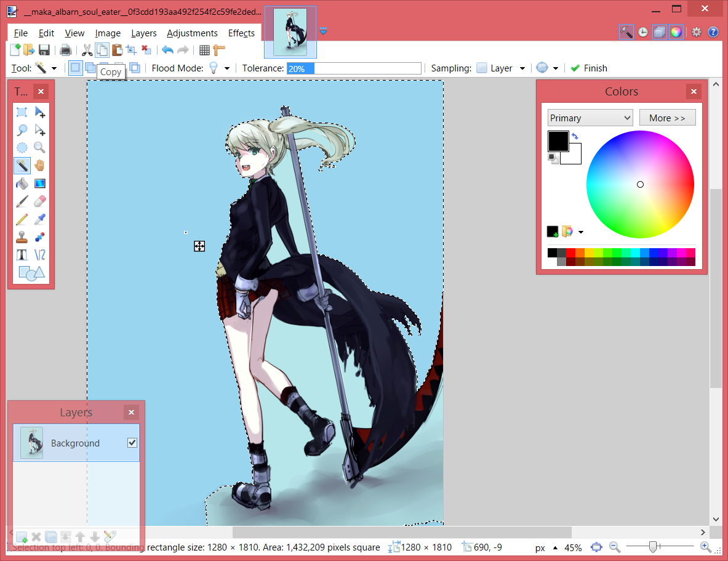Image resolution: width=728 pixels, height=561 pixels.
Task: Open Settings gear icon
Action: (696, 32)
